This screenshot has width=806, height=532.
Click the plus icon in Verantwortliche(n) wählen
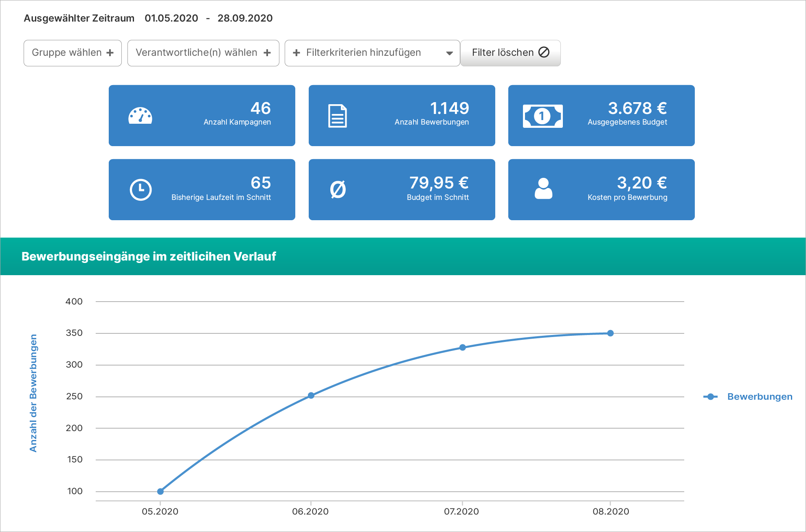click(x=267, y=53)
